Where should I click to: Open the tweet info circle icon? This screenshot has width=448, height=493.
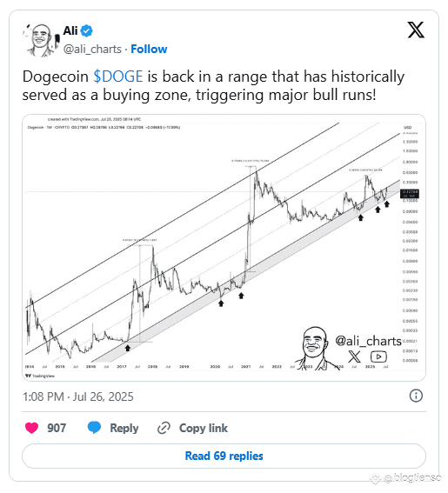coord(416,396)
